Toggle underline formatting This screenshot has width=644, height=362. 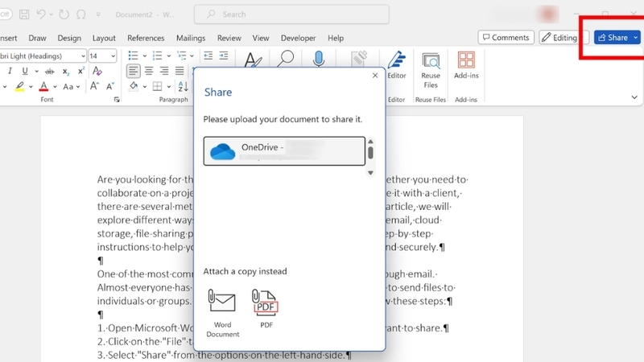click(25, 71)
